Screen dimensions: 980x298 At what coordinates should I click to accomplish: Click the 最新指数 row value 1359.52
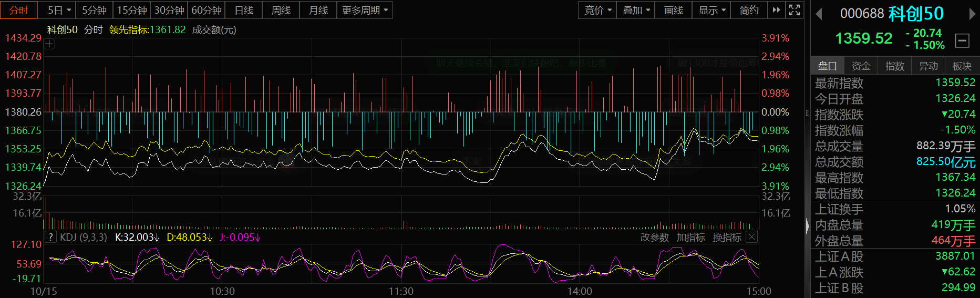pyautogui.click(x=955, y=83)
